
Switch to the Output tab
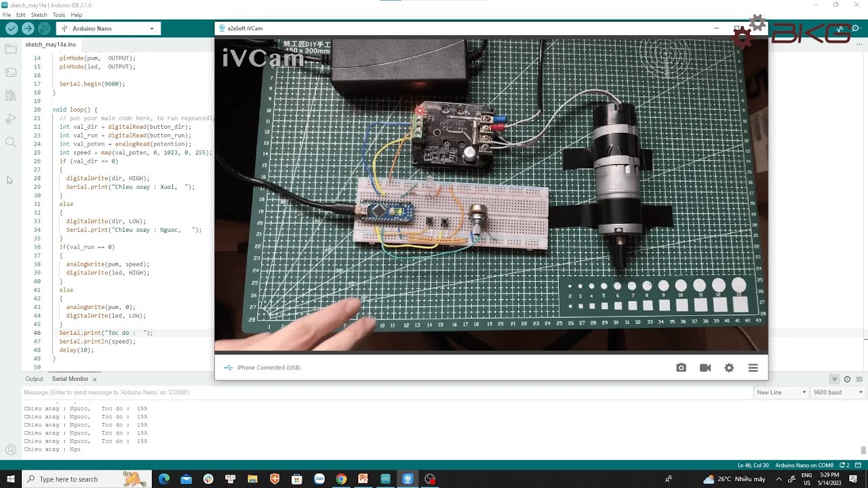click(34, 379)
